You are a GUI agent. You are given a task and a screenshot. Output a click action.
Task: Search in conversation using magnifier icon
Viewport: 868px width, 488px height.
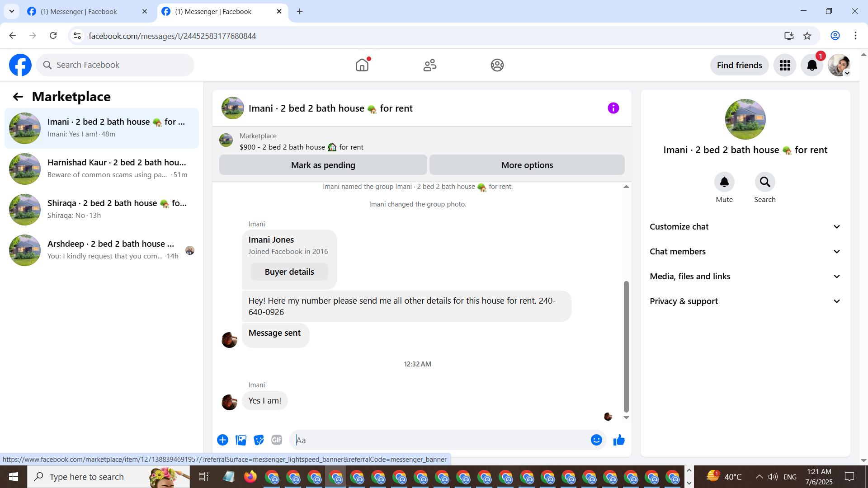[765, 182]
